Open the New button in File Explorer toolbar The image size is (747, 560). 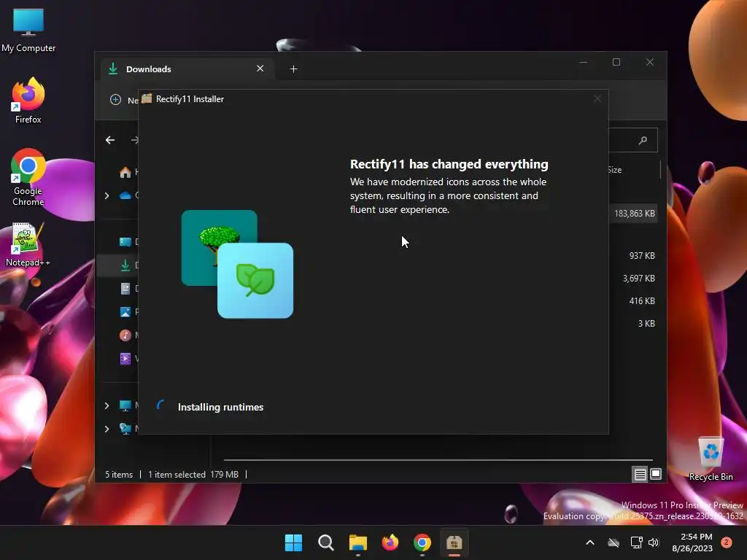(124, 100)
